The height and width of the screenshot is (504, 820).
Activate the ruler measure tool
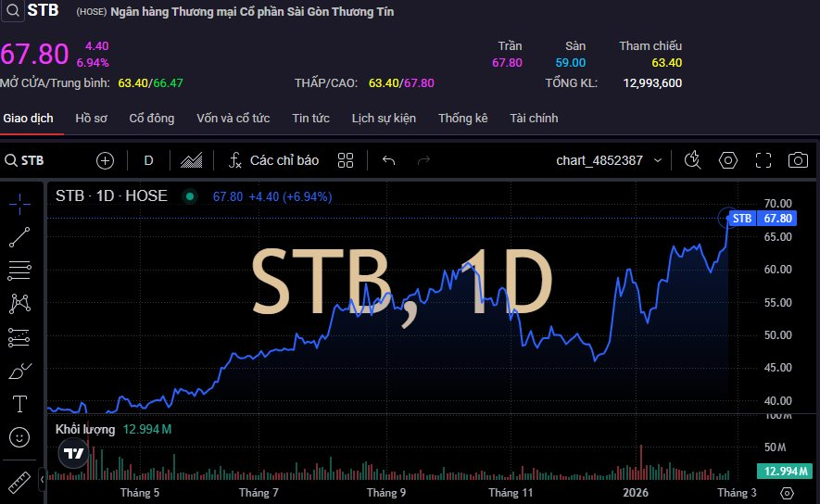point(19,481)
